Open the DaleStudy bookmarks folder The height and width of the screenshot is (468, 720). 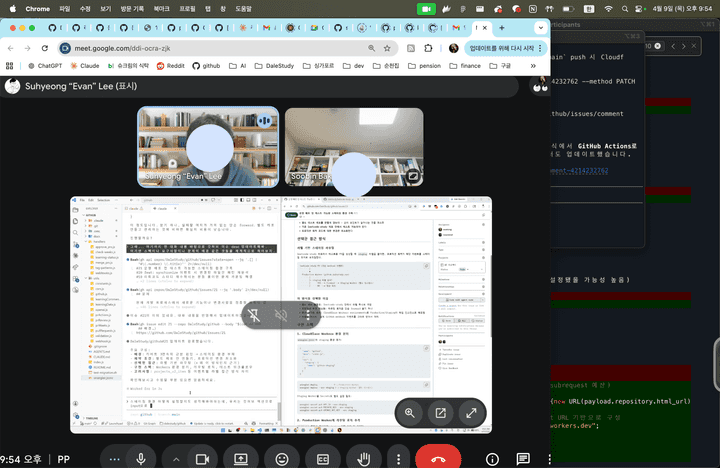click(x=274, y=66)
